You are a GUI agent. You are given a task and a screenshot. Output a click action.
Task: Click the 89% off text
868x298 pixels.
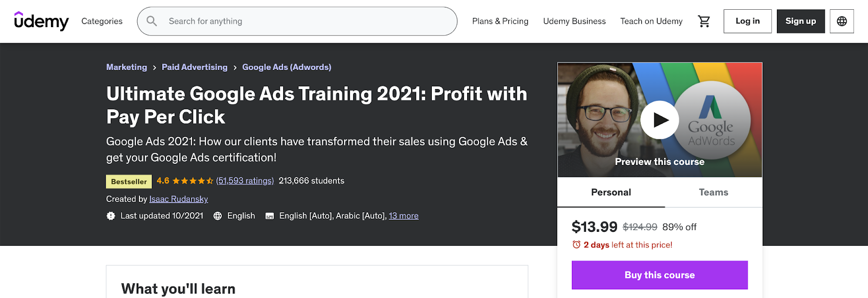click(x=679, y=227)
